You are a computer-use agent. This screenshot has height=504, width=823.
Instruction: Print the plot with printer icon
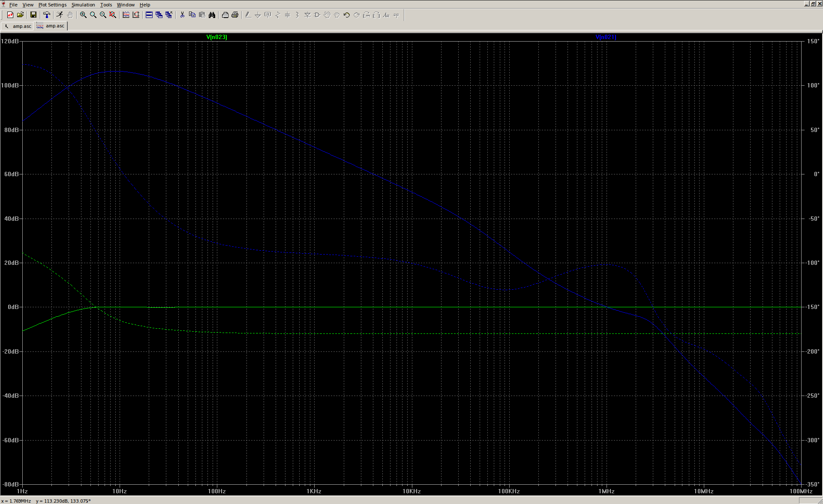coord(235,15)
